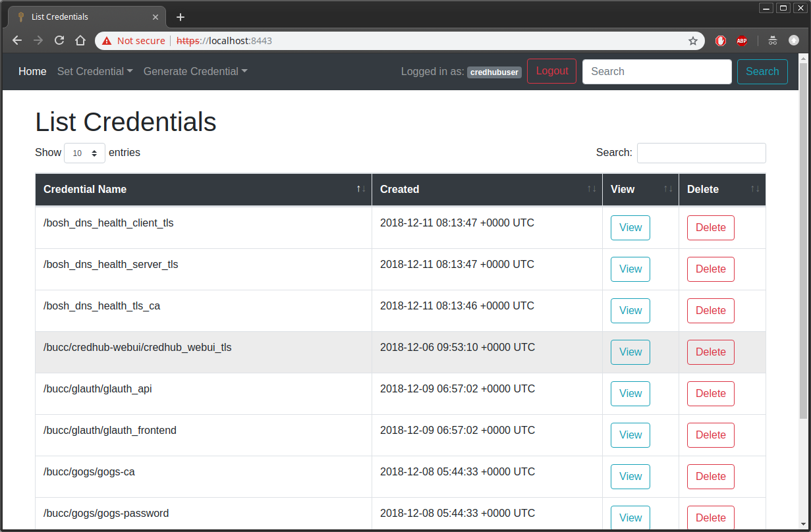The image size is (811, 532).
Task: Click created date of glauth_api row
Action: point(457,389)
